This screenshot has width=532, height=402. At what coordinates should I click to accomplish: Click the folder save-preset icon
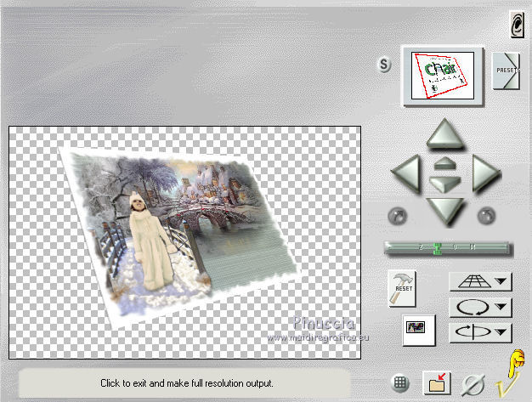click(437, 383)
